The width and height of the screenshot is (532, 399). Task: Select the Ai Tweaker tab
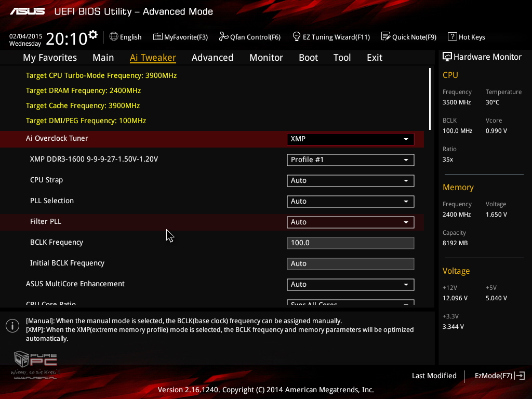click(153, 58)
